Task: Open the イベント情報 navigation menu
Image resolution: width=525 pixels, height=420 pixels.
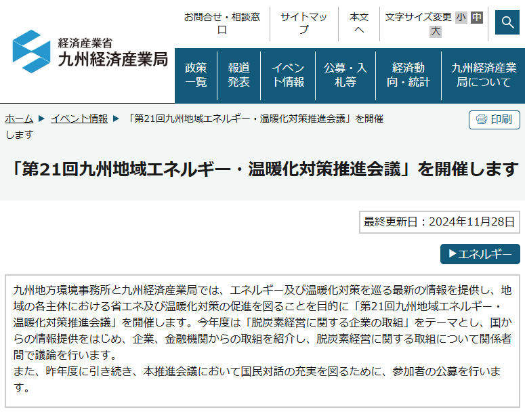Action: [288, 75]
